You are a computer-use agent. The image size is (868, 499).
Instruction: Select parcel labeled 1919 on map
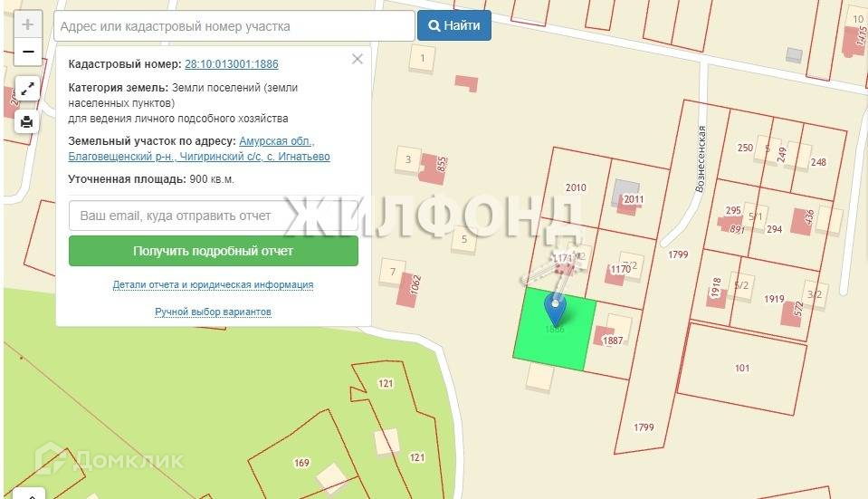coord(774,299)
